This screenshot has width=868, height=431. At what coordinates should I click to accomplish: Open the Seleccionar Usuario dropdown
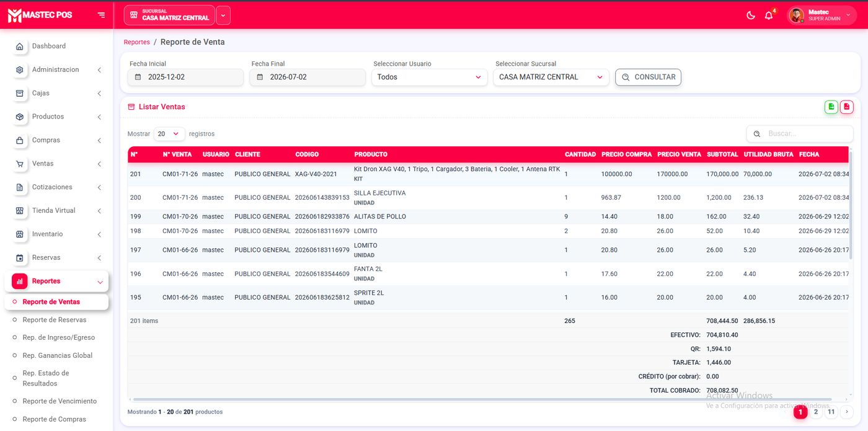[430, 77]
